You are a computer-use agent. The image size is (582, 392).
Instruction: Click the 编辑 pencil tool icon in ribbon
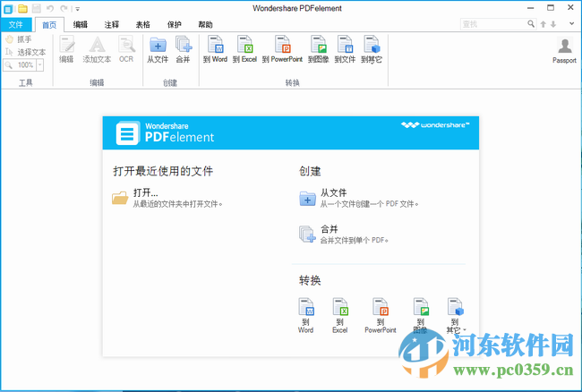click(67, 49)
